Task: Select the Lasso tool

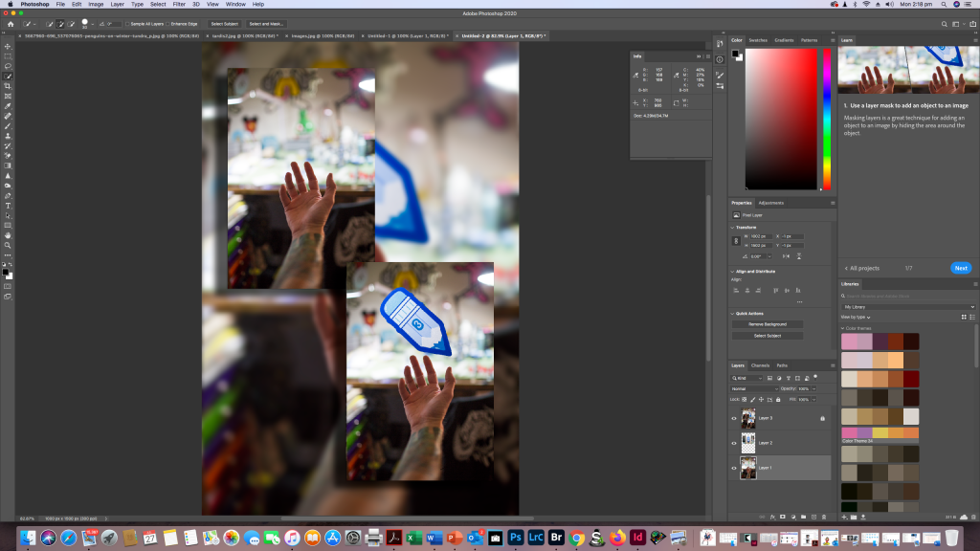Action: pyautogui.click(x=8, y=66)
